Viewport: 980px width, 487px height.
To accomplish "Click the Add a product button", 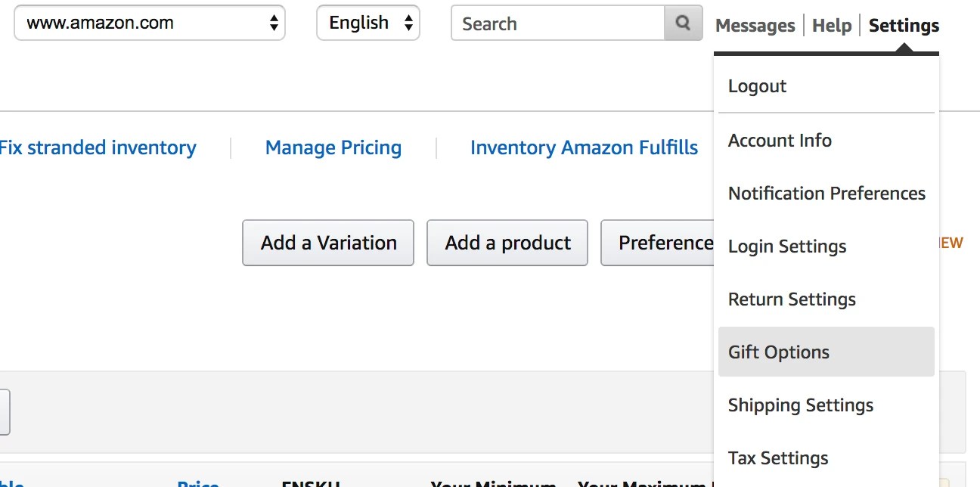I will point(507,243).
